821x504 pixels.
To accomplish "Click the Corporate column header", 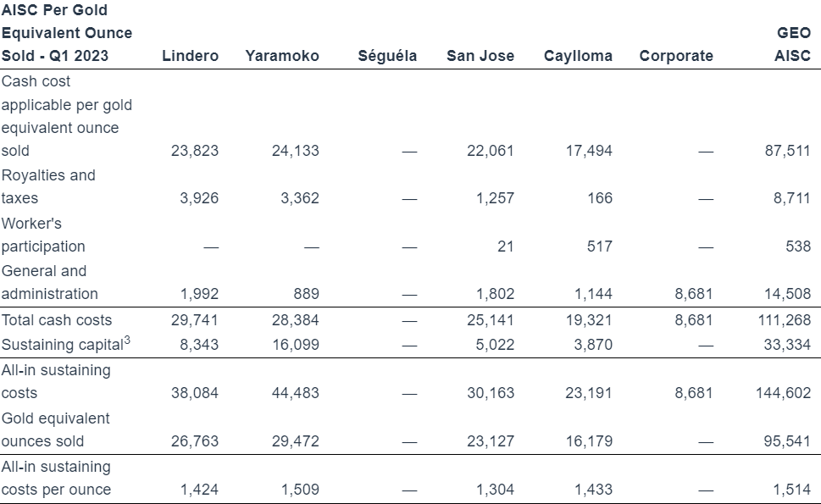I will coord(676,56).
